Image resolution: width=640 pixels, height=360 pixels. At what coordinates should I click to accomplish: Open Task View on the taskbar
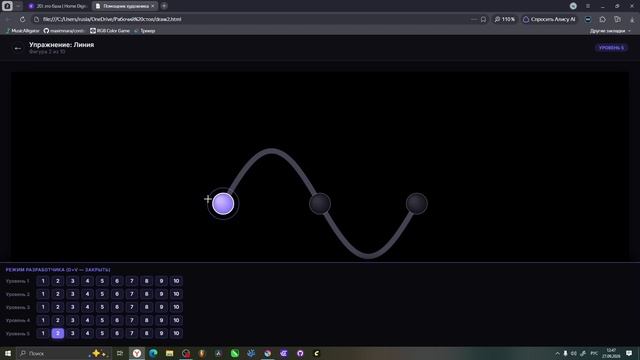pos(120,353)
